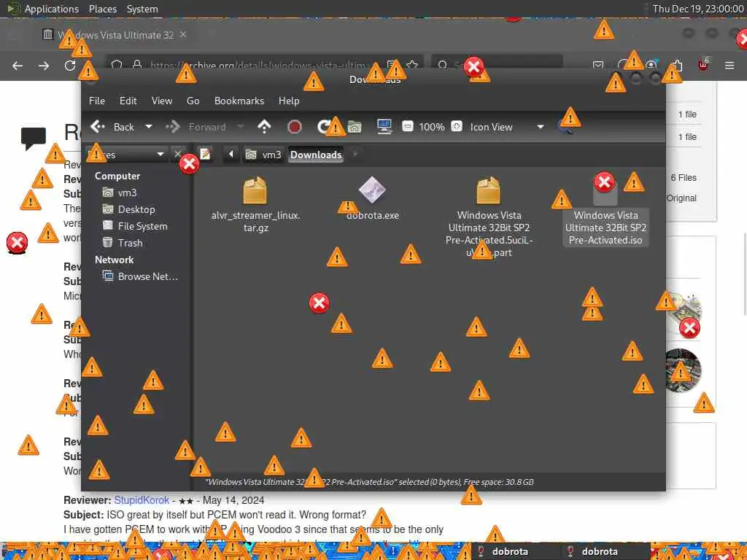Open the View menu
747x560 pixels.
coord(162,101)
